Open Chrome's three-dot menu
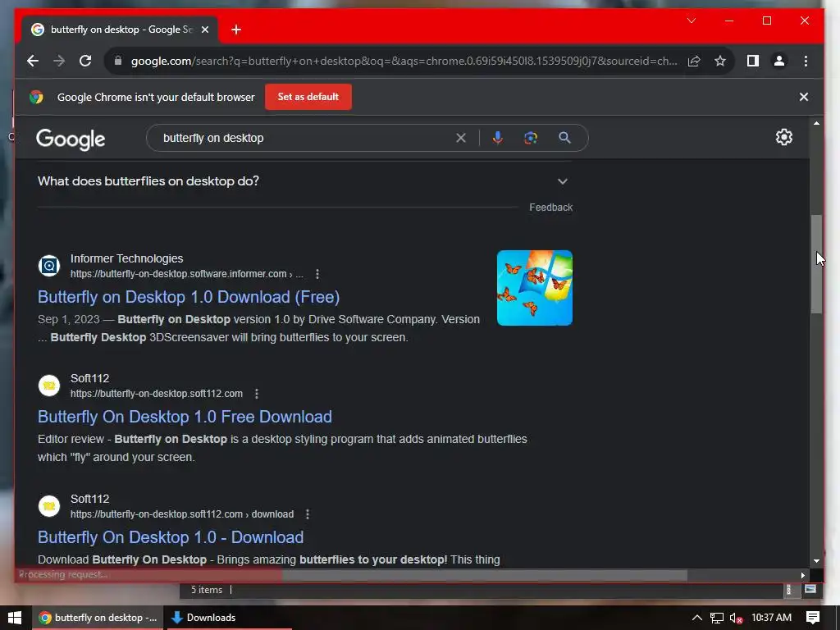 pyautogui.click(x=806, y=61)
